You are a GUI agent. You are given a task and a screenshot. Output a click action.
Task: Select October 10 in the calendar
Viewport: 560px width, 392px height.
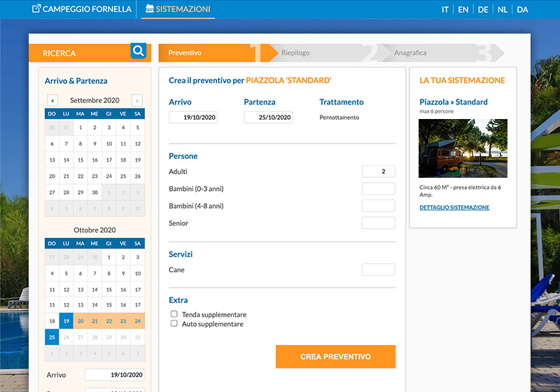click(137, 274)
